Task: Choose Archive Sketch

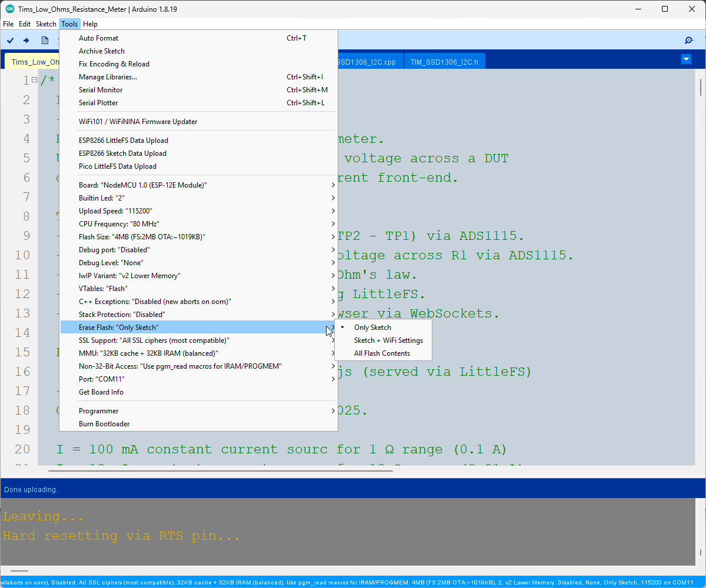Action: [x=199, y=51]
